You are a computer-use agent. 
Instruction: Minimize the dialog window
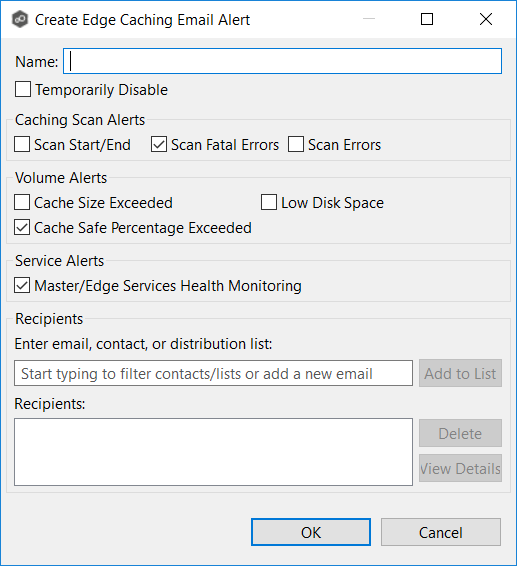369,19
